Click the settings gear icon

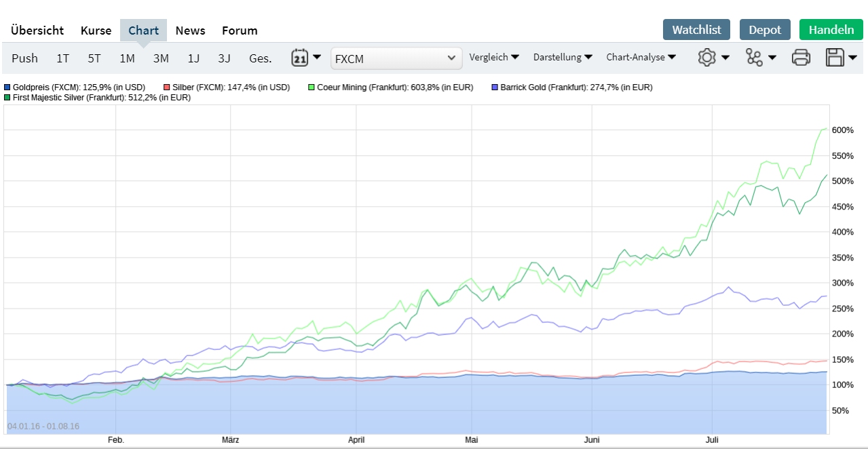707,58
